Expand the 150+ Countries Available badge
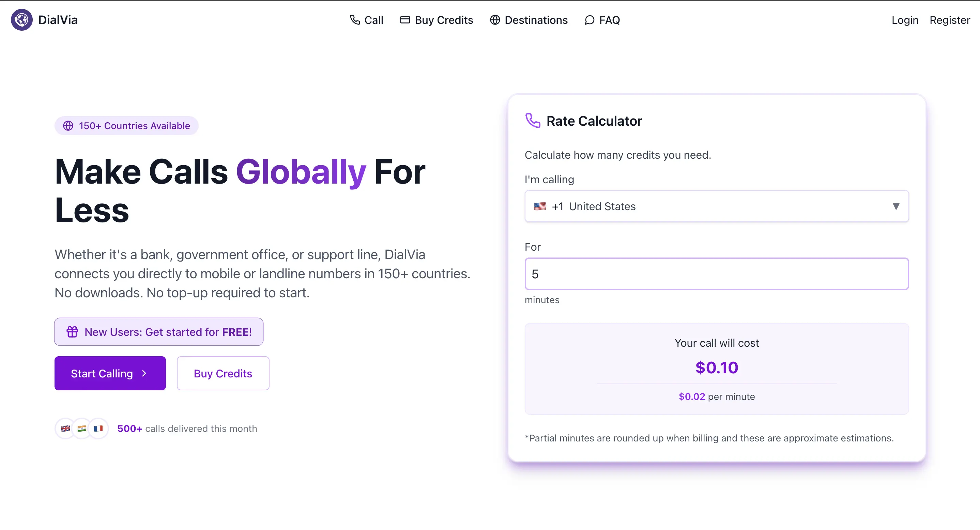Screen dimensions: 980x530 pos(126,125)
